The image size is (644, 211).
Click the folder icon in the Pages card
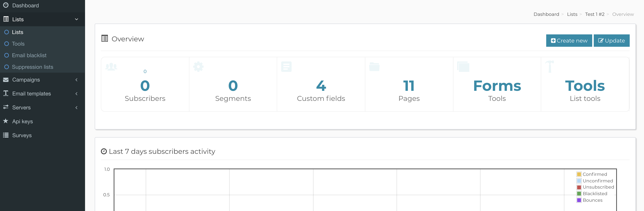pyautogui.click(x=374, y=67)
